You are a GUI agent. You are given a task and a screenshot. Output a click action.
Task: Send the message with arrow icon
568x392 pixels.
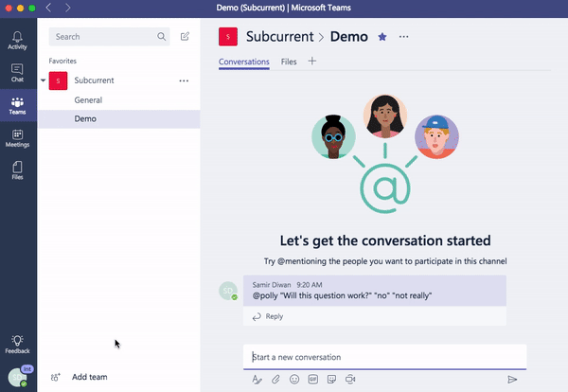(512, 380)
